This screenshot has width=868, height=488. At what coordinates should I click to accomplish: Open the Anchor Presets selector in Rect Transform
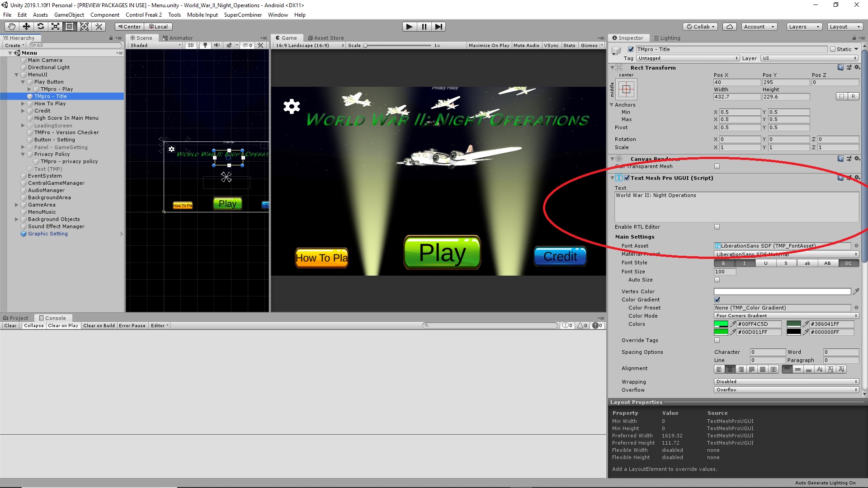pos(627,89)
